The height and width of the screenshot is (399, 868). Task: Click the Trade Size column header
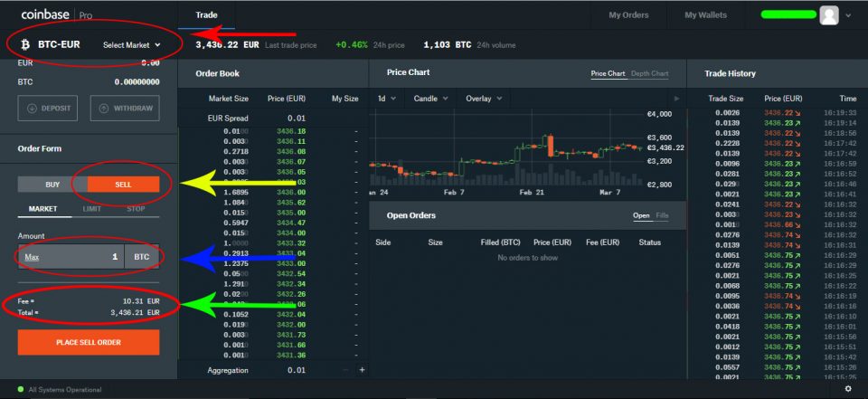point(726,99)
